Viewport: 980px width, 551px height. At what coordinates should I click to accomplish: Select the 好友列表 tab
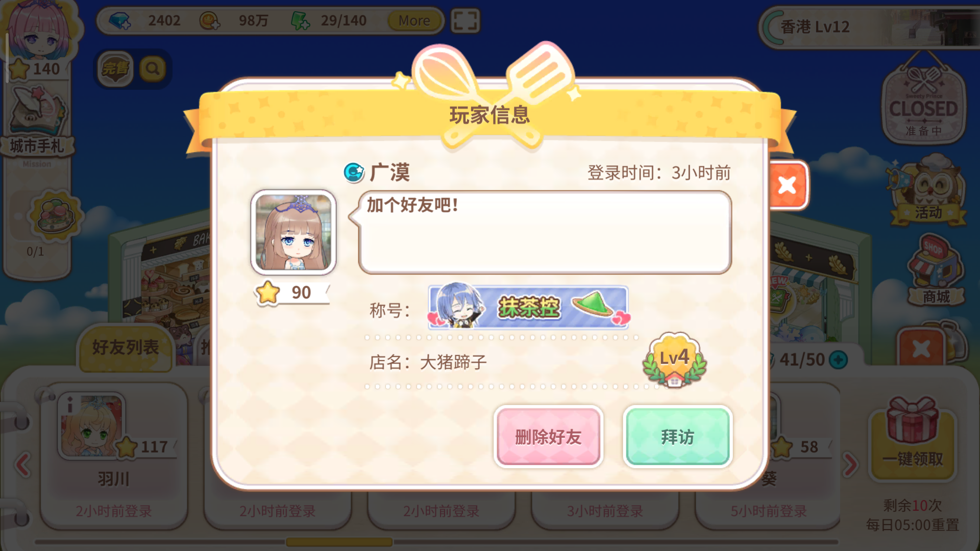click(126, 347)
